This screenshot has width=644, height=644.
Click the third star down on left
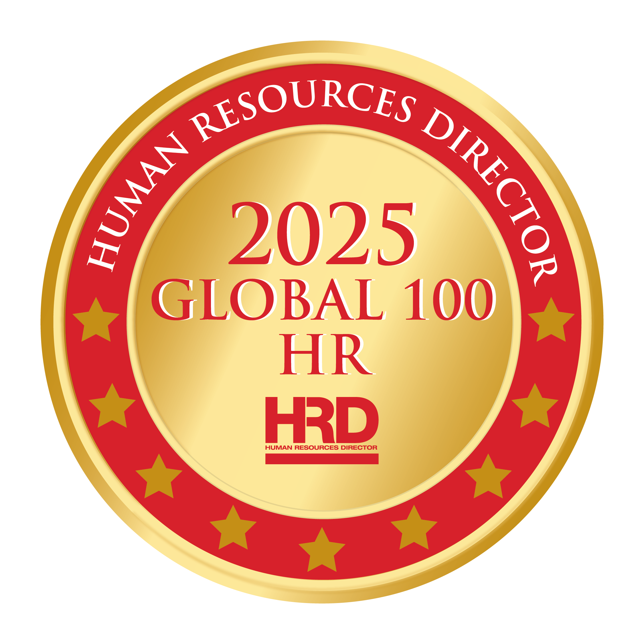[159, 478]
